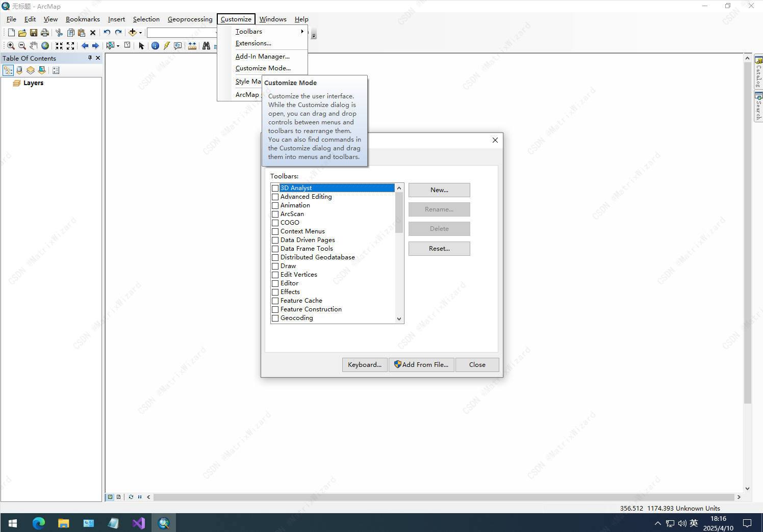The width and height of the screenshot is (763, 532).
Task: Click the Keyboard... button
Action: pos(365,365)
